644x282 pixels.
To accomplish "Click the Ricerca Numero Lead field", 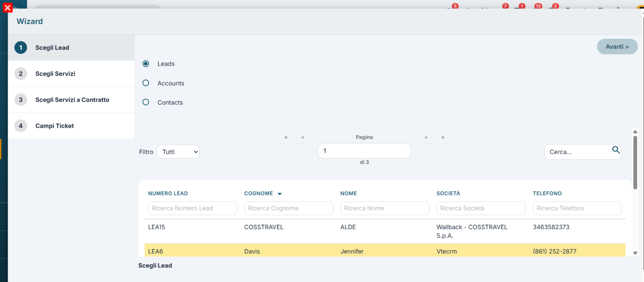I will point(193,208).
